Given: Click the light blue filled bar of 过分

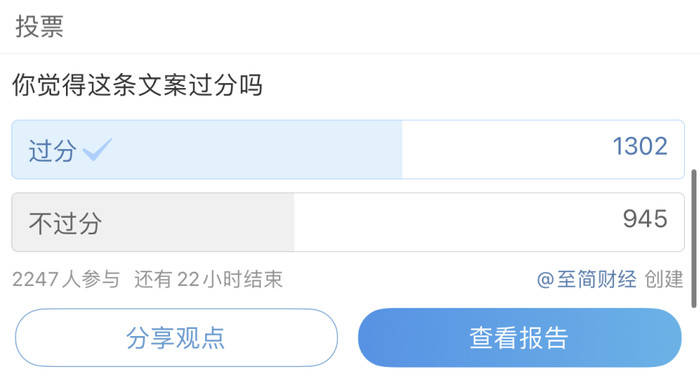Looking at the screenshot, I should tap(207, 150).
